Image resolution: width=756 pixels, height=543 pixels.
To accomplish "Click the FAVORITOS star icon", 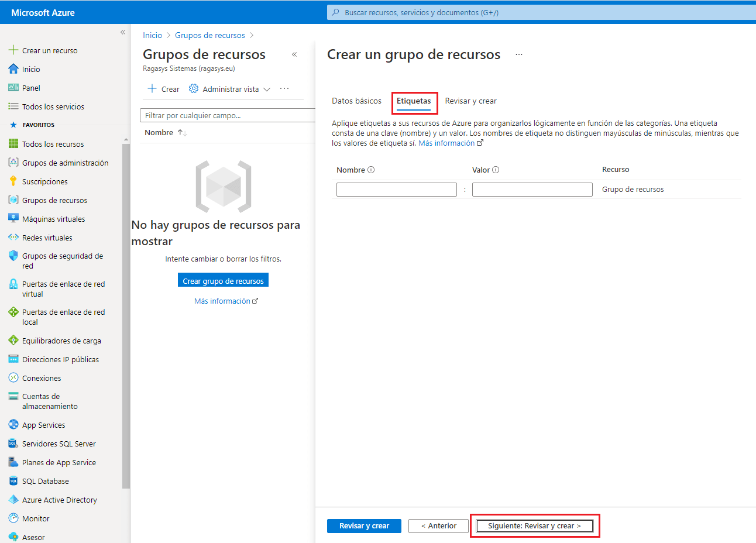I will [13, 125].
